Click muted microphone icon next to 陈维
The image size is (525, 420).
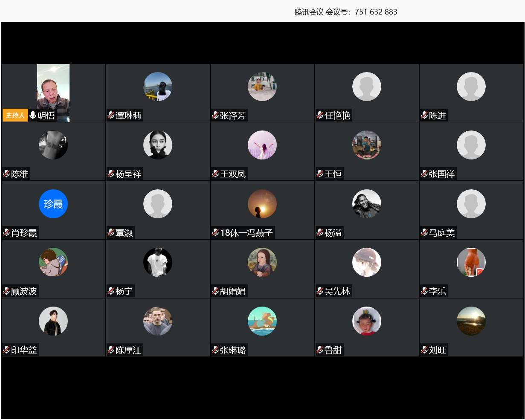[6, 174]
